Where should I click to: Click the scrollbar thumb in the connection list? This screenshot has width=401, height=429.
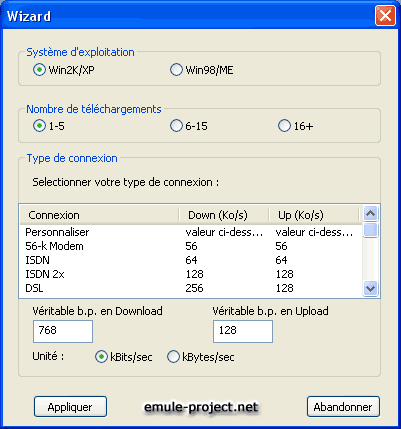(370, 230)
